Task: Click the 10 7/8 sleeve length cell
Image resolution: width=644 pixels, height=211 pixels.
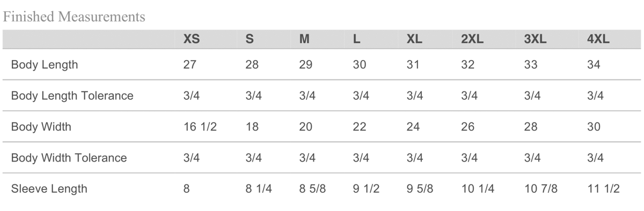Action: pyautogui.click(x=540, y=189)
